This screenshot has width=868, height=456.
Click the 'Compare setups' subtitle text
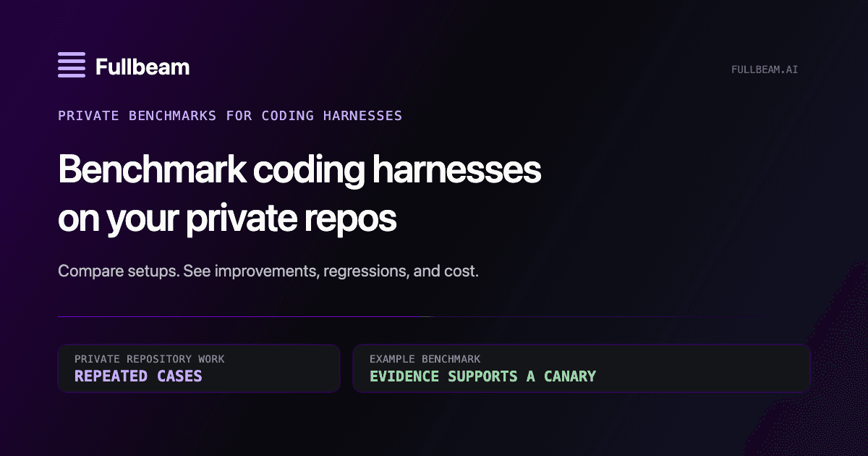click(268, 272)
